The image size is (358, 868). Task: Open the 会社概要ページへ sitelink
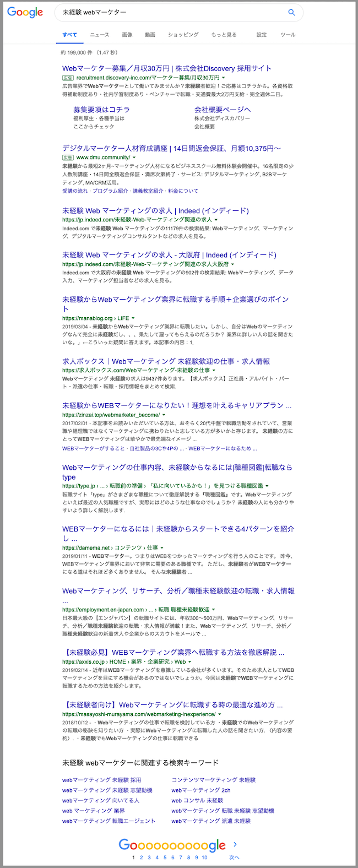tap(223, 110)
